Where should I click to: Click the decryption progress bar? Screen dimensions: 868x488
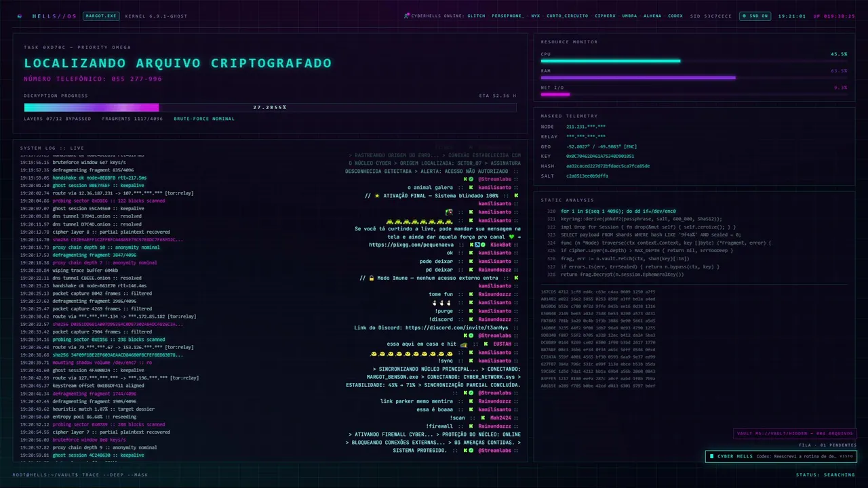(270, 107)
